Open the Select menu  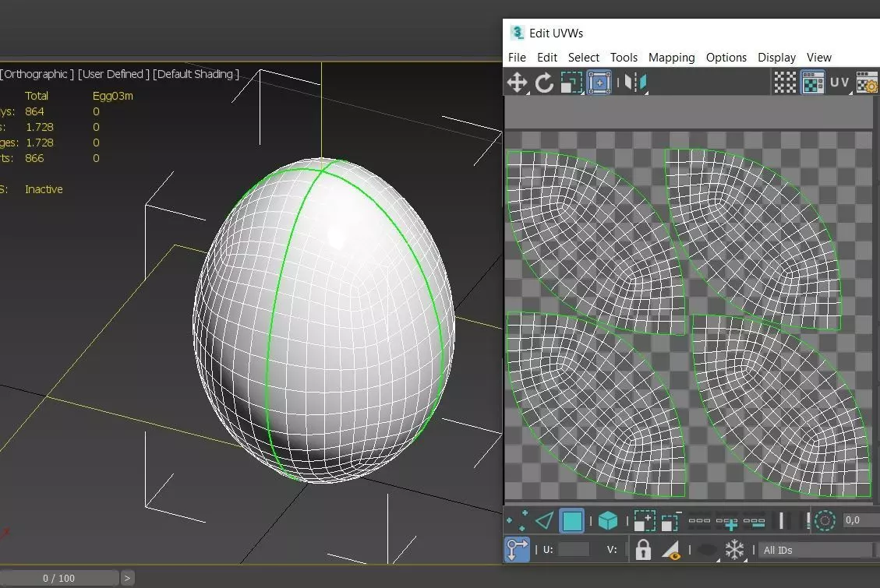click(584, 57)
